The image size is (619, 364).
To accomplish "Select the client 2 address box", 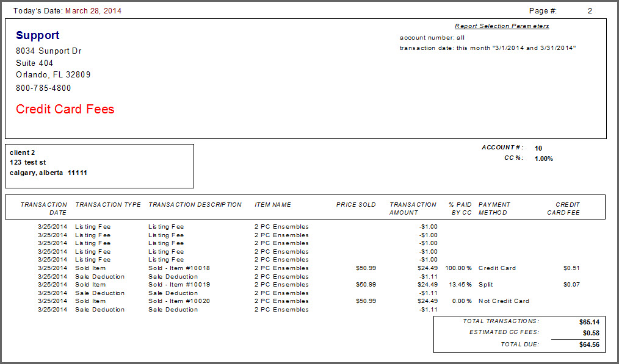I will 100,165.
